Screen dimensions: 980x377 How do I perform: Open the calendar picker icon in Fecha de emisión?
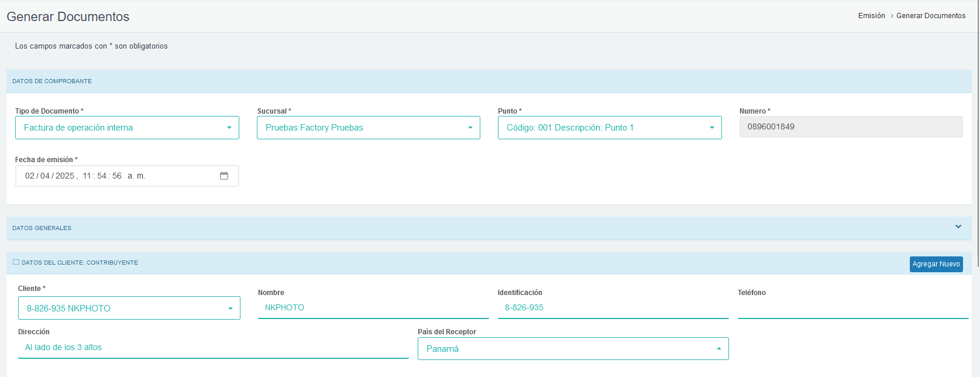[224, 176]
